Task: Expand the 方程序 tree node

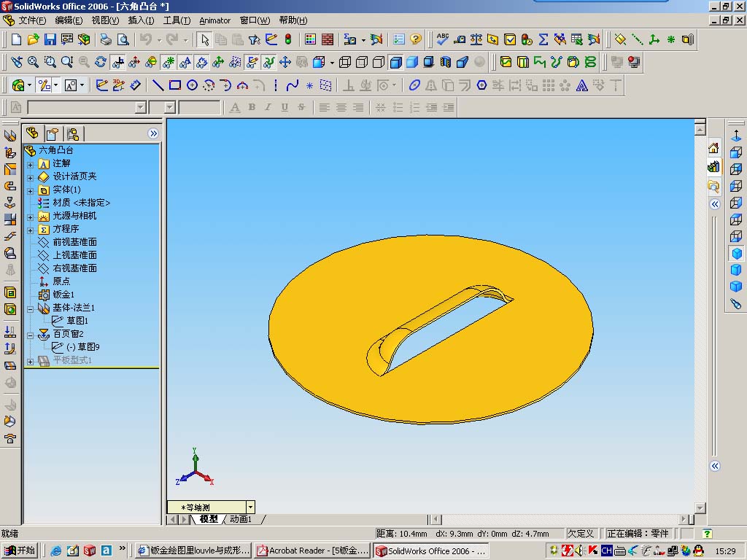Action: click(x=30, y=230)
